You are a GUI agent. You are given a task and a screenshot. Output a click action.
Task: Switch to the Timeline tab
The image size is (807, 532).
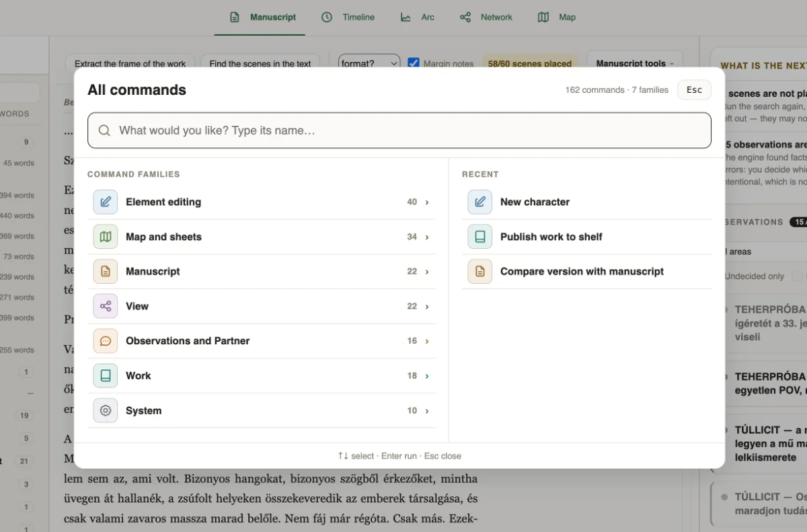coord(348,17)
